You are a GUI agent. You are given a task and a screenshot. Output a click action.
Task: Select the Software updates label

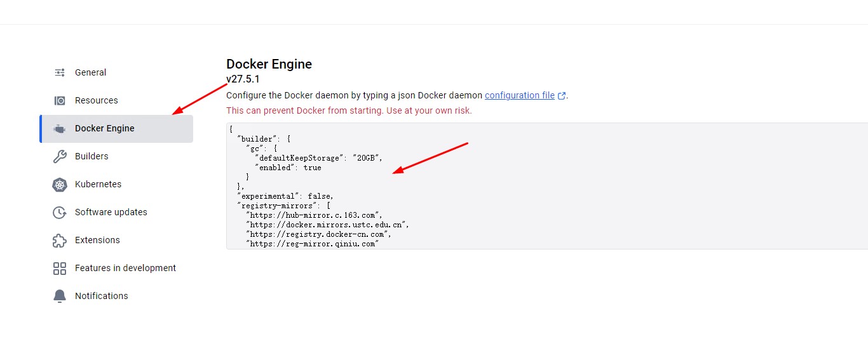click(111, 212)
